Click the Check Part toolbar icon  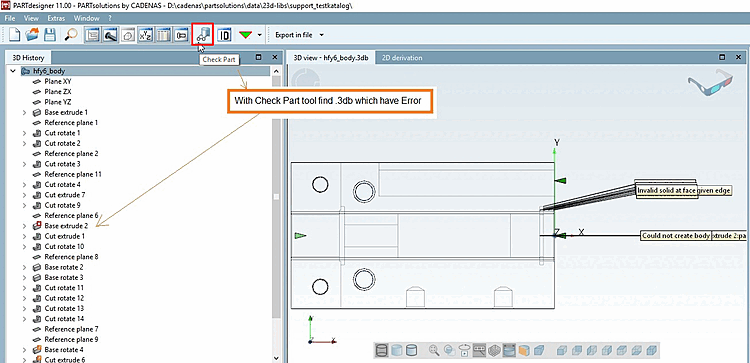click(x=203, y=34)
